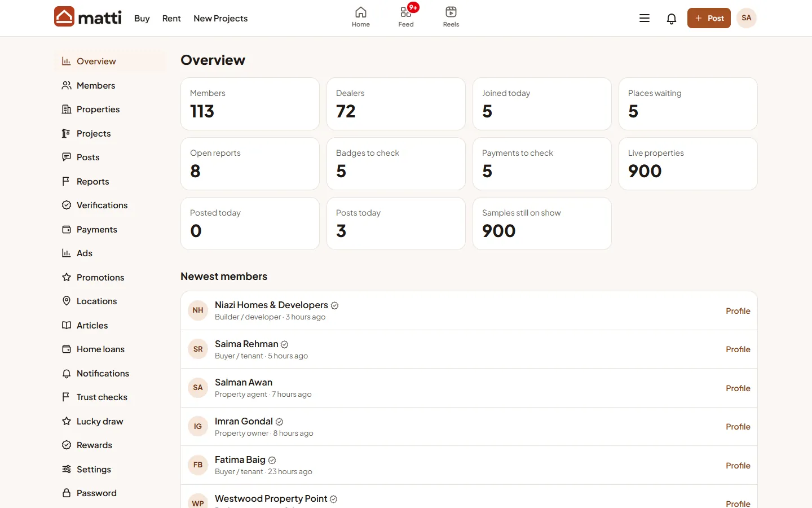
Task: Click the Ads bar chart icon
Action: click(x=67, y=253)
